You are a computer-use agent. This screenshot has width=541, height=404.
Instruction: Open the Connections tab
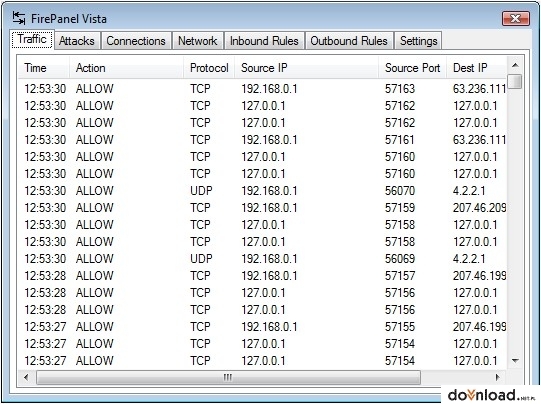pyautogui.click(x=136, y=41)
